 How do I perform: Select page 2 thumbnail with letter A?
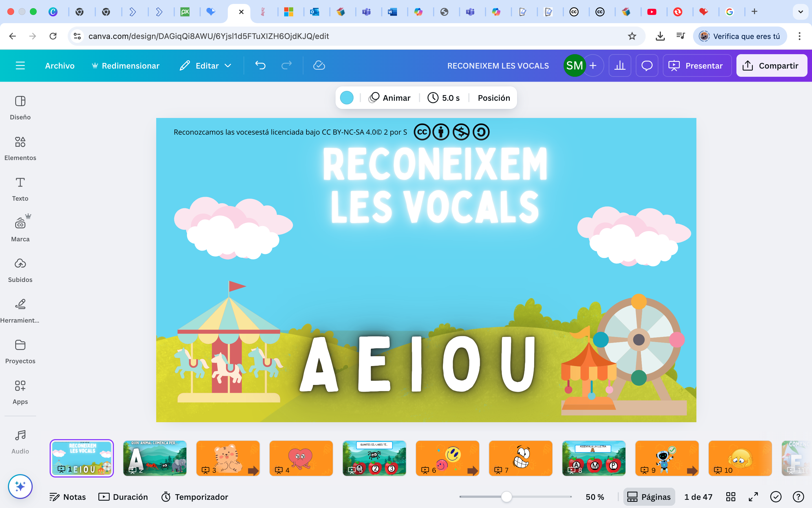tap(155, 458)
